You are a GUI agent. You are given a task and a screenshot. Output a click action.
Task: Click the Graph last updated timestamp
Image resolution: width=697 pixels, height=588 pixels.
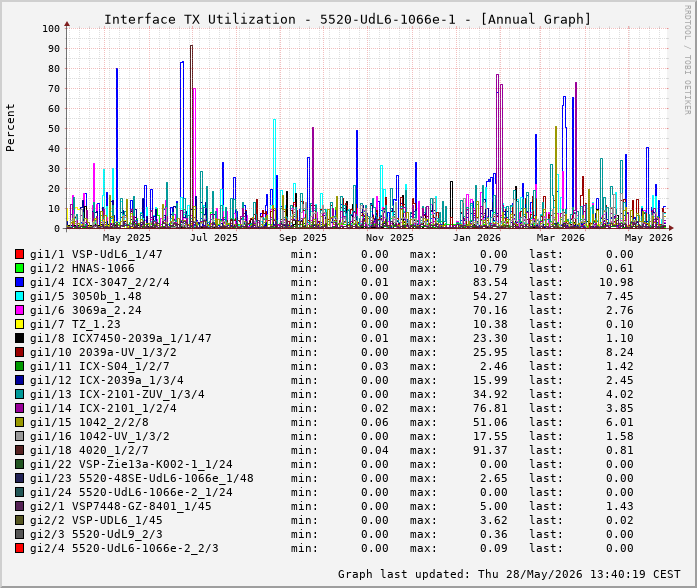509,574
